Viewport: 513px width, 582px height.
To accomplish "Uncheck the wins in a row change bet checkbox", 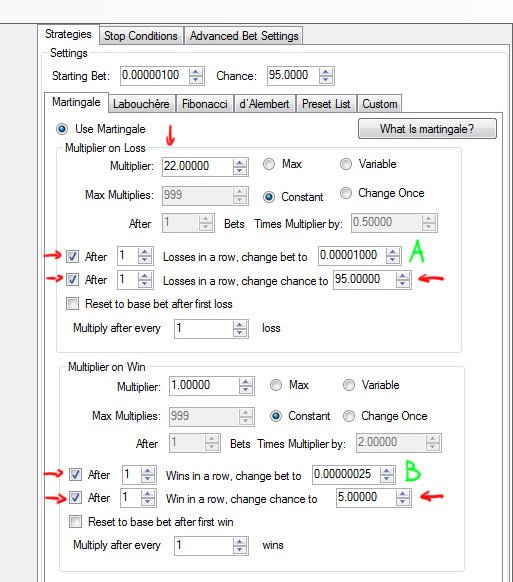I will (x=75, y=474).
